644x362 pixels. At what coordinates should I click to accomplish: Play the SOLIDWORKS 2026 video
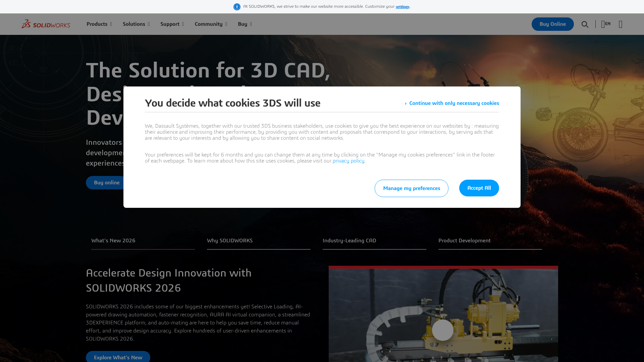tap(443, 330)
